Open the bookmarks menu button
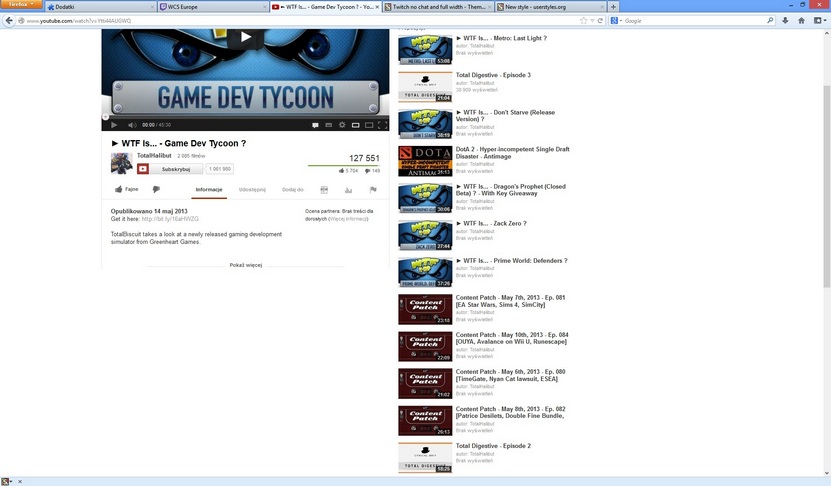The image size is (831, 486). click(820, 21)
